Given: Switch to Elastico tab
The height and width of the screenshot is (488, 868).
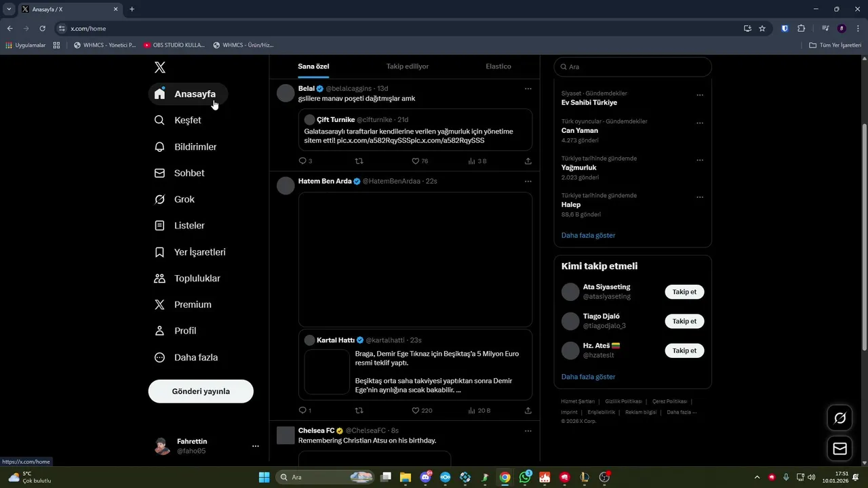Looking at the screenshot, I should pos(498,66).
